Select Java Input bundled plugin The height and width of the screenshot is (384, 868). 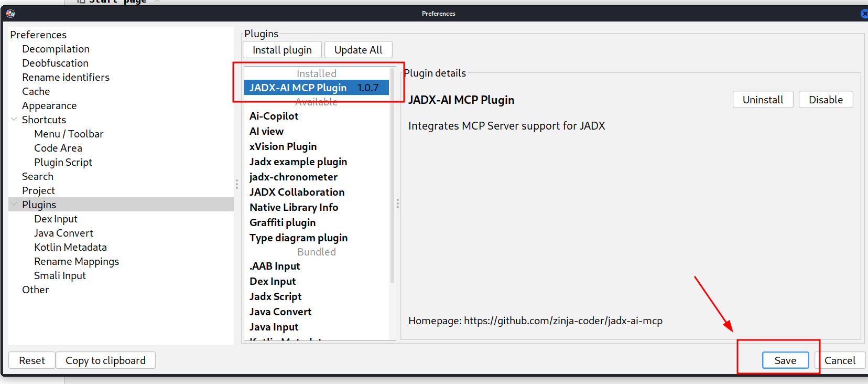(x=317, y=327)
